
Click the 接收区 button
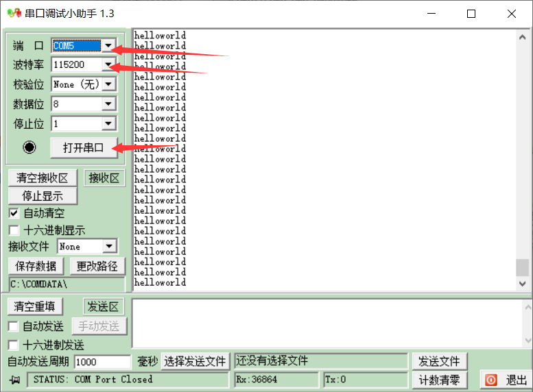click(x=104, y=178)
